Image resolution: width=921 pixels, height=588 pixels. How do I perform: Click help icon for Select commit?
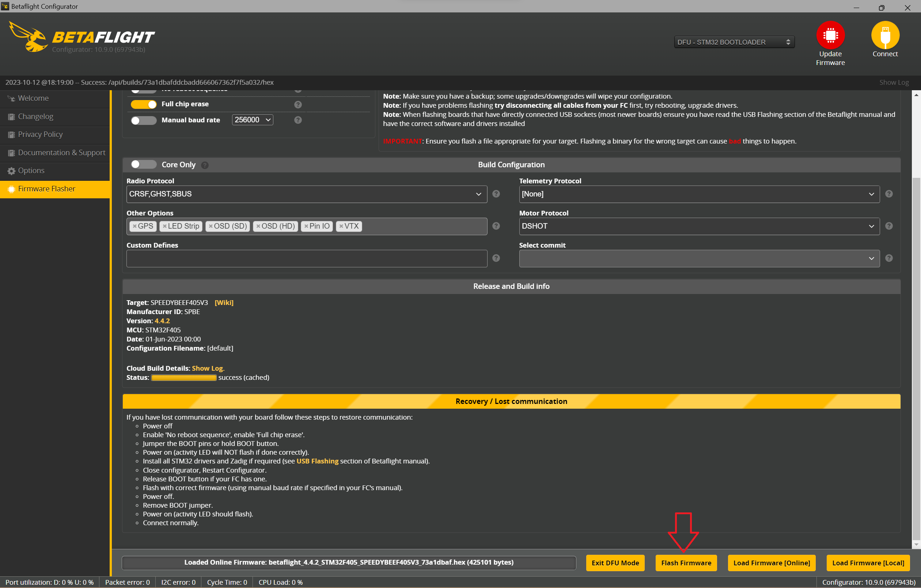click(x=889, y=258)
